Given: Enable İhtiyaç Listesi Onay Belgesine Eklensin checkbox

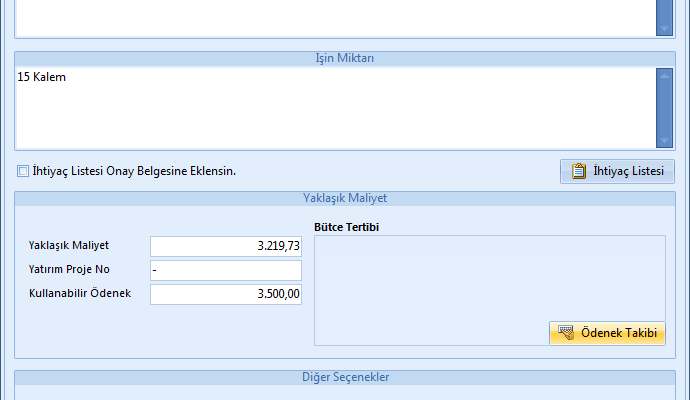Looking at the screenshot, I should pyautogui.click(x=23, y=171).
